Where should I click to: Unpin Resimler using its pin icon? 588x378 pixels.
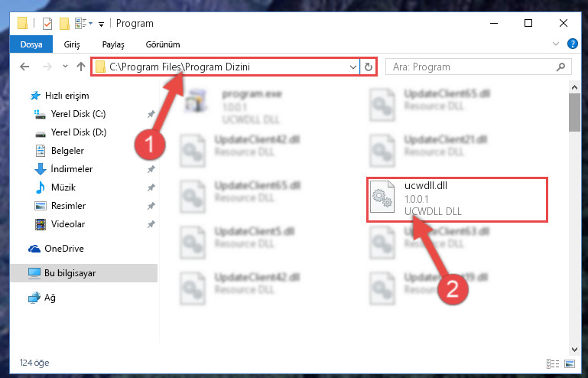151,206
